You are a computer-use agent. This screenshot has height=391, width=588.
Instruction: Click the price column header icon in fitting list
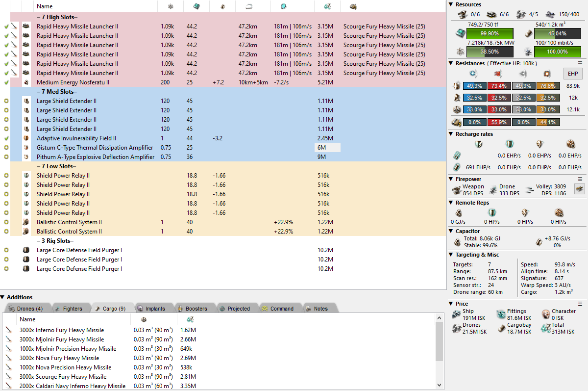point(328,6)
